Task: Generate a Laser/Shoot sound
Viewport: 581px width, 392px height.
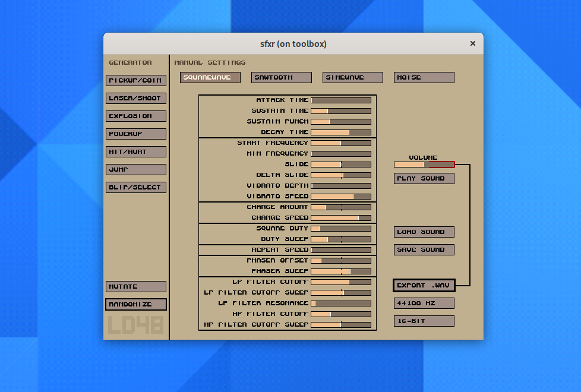Action: [136, 99]
